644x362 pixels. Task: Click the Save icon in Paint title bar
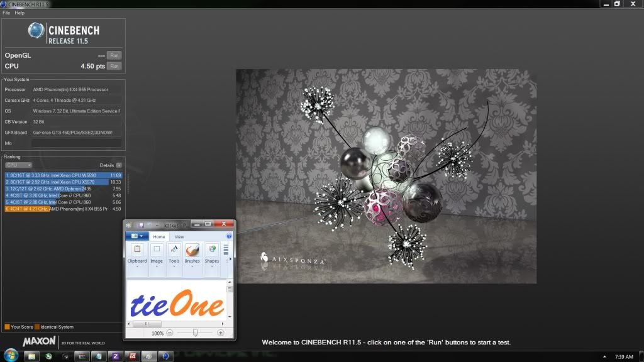[x=141, y=225]
